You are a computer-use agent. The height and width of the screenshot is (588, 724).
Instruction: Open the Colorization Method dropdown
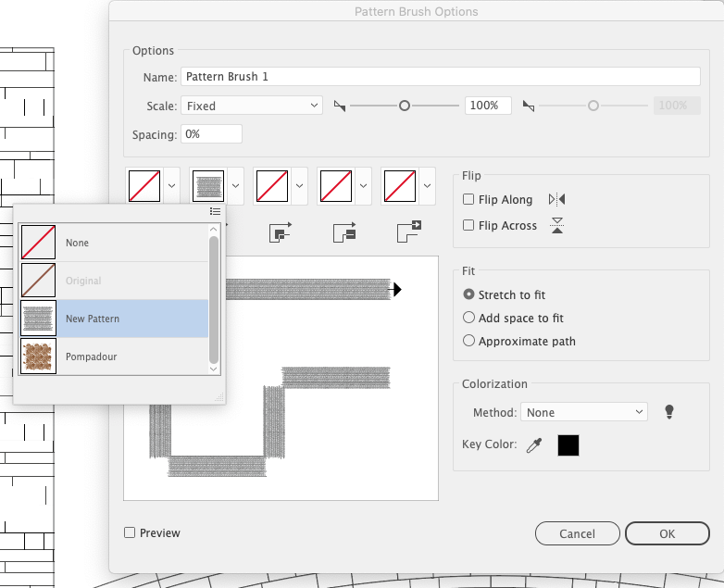click(584, 412)
